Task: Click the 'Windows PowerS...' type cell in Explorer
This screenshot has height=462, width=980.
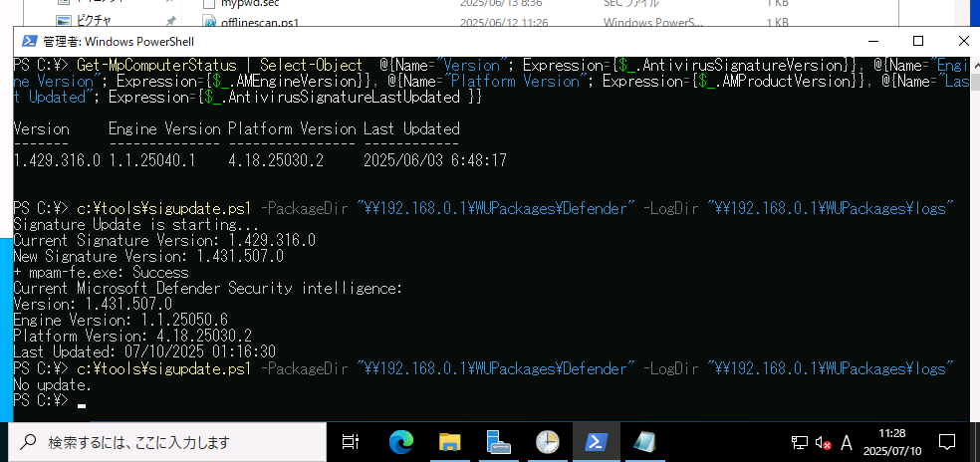Action: (x=652, y=23)
